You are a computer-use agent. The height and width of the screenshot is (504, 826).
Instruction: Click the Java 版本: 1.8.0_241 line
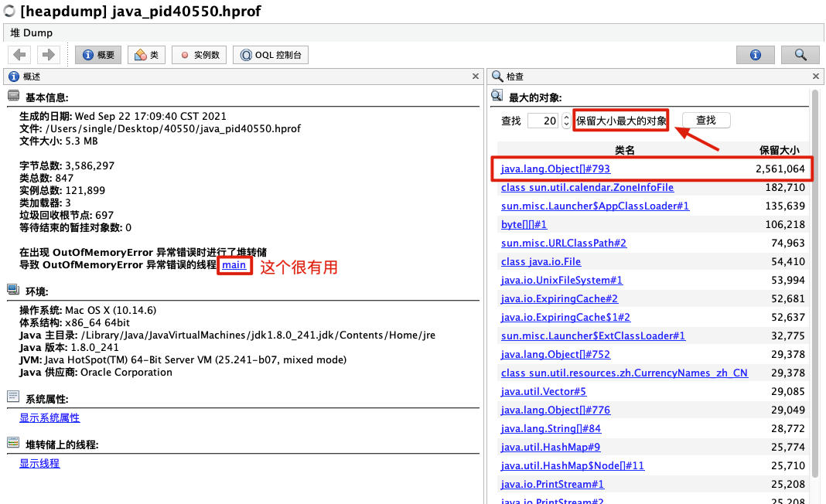[69, 348]
